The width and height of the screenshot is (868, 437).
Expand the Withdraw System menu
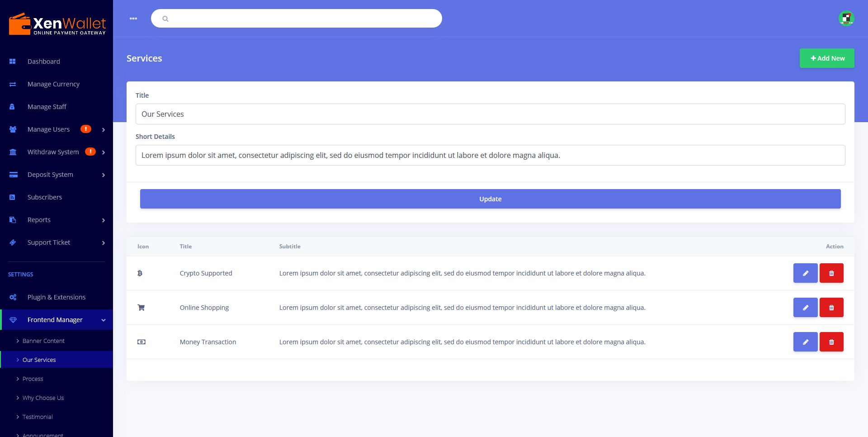[57, 152]
